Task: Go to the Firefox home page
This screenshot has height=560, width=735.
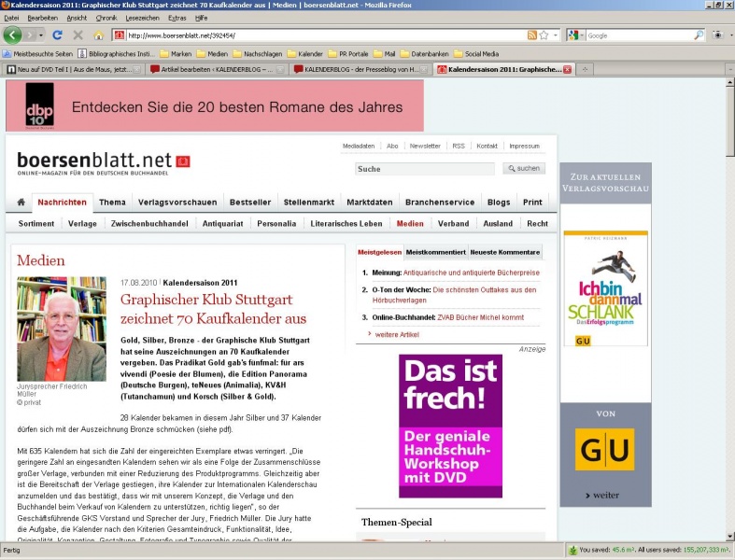Action: click(x=96, y=35)
